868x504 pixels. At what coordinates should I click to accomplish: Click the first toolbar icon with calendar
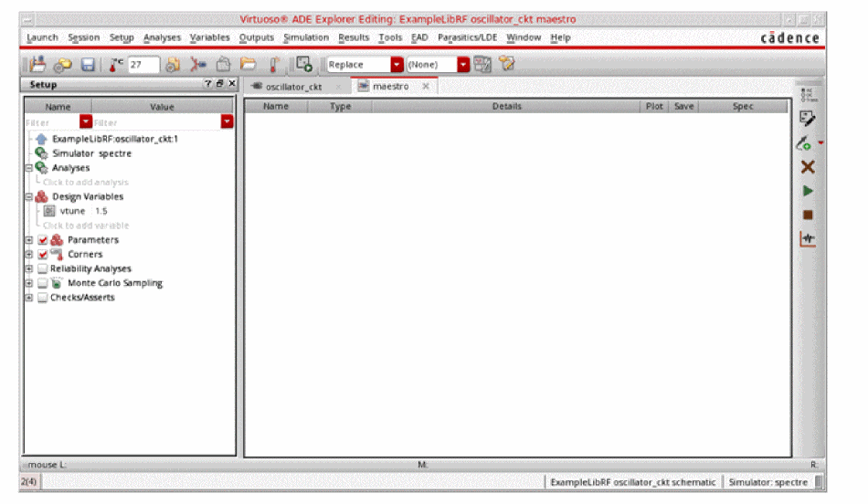point(37,64)
